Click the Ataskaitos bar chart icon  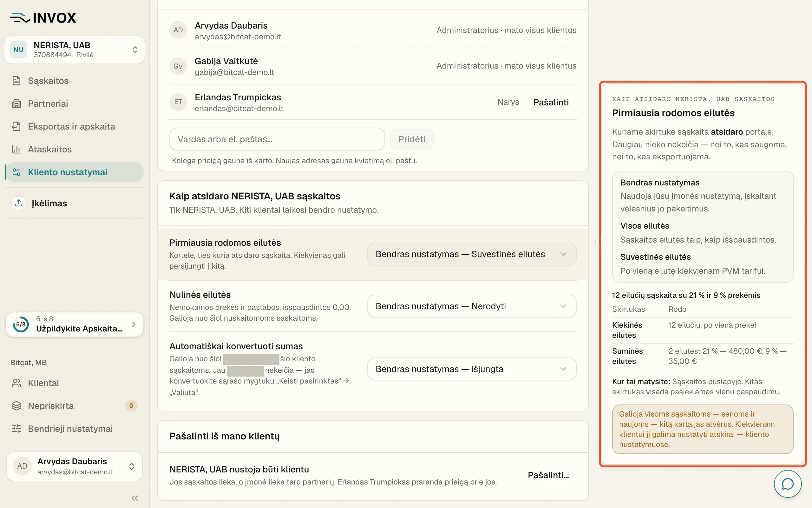click(x=16, y=149)
